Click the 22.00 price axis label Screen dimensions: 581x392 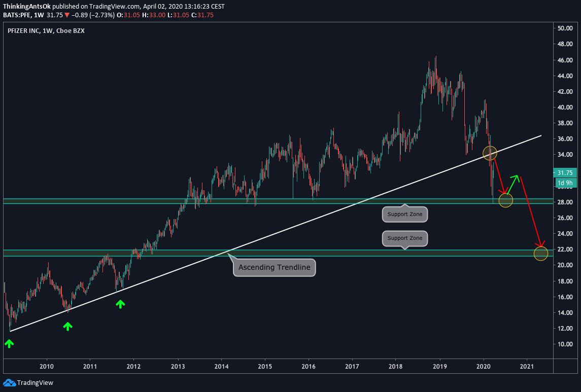(565, 250)
